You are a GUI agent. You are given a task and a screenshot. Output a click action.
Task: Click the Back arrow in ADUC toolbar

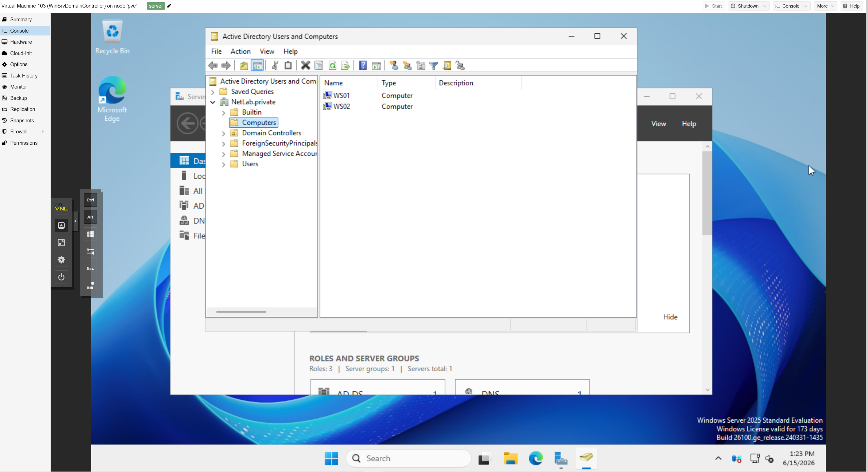[x=213, y=65]
